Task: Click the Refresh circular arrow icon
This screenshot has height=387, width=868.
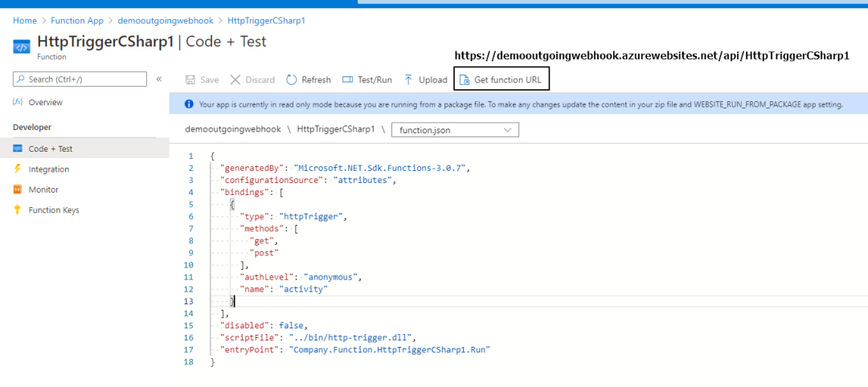Action: click(292, 79)
